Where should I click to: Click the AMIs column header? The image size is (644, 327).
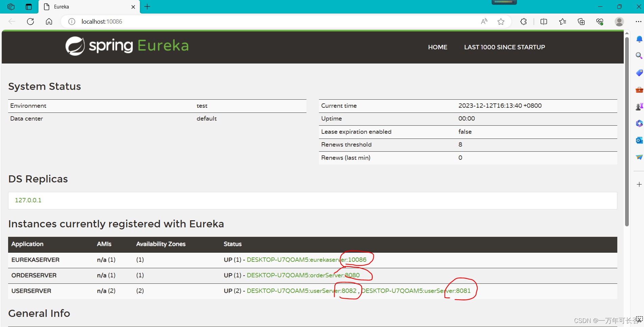(x=104, y=244)
